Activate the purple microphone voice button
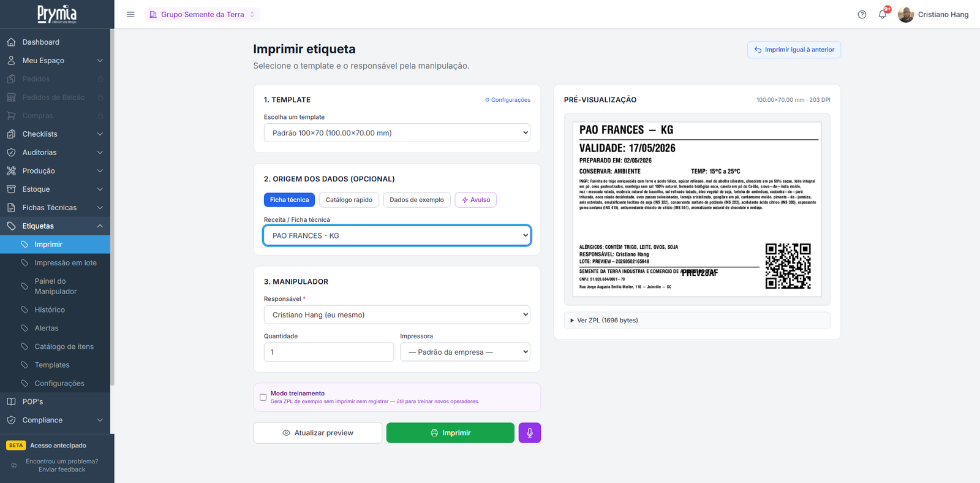Screen dimensions: 980x483 [x=529, y=433]
